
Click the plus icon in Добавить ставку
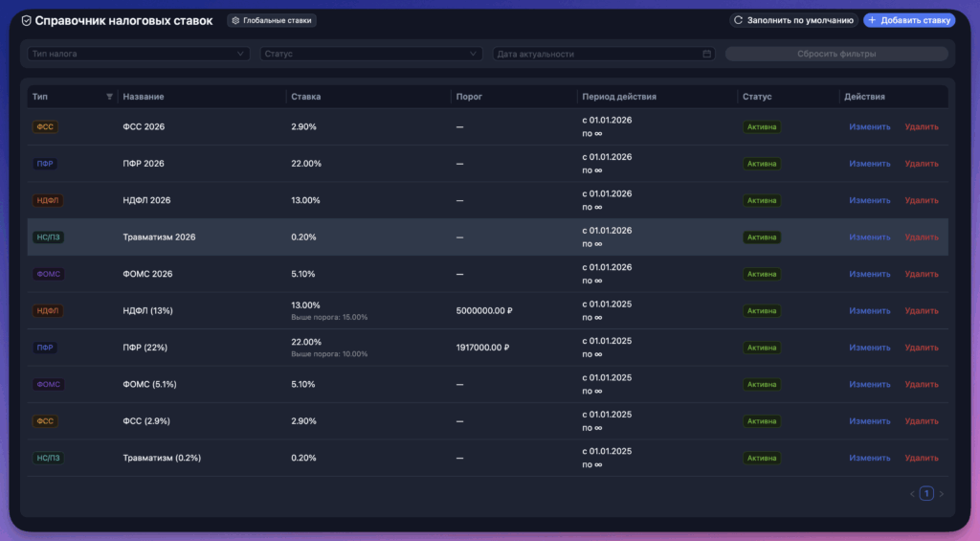[872, 21]
